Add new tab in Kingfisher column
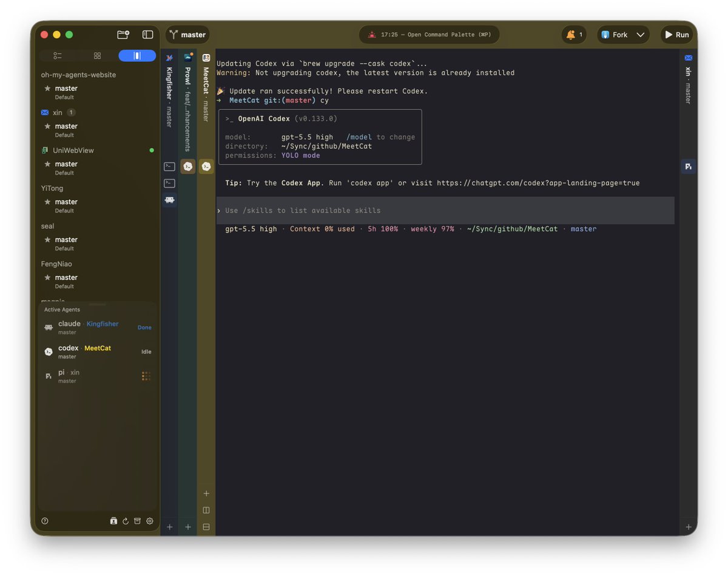728x576 pixels. pos(170,527)
